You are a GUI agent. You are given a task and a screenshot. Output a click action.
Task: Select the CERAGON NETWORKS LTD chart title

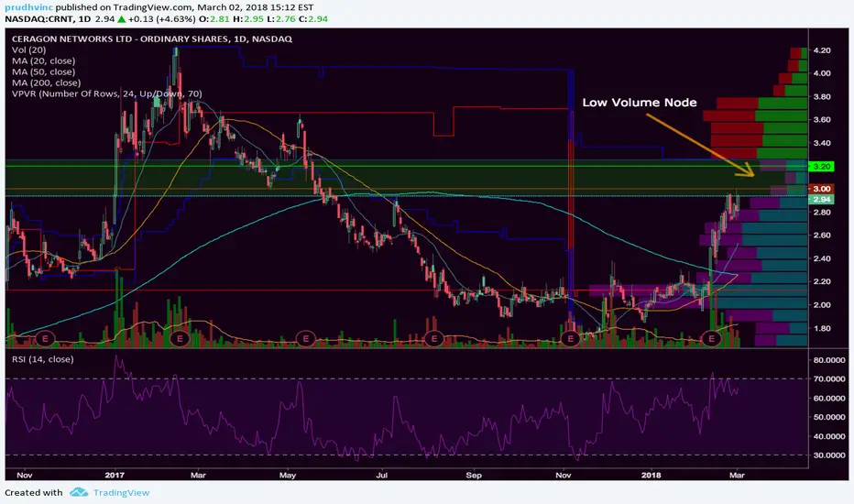[x=152, y=39]
